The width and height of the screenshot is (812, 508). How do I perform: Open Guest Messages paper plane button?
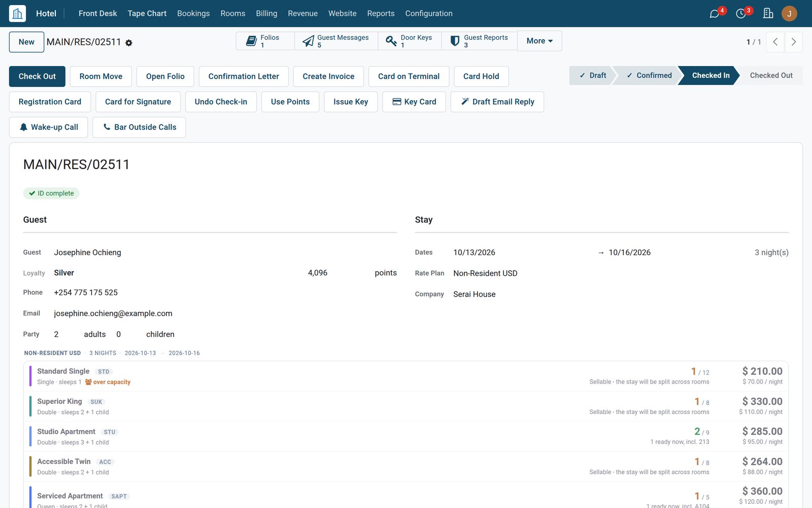[x=336, y=41]
